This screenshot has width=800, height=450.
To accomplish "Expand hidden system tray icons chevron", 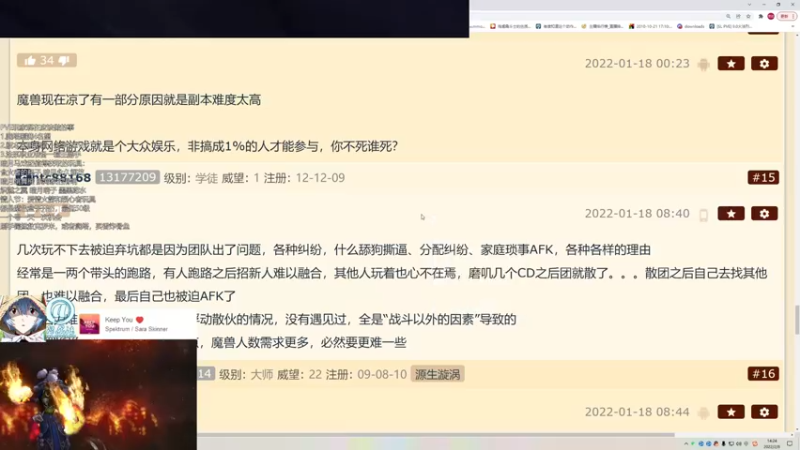I will pos(686,444).
